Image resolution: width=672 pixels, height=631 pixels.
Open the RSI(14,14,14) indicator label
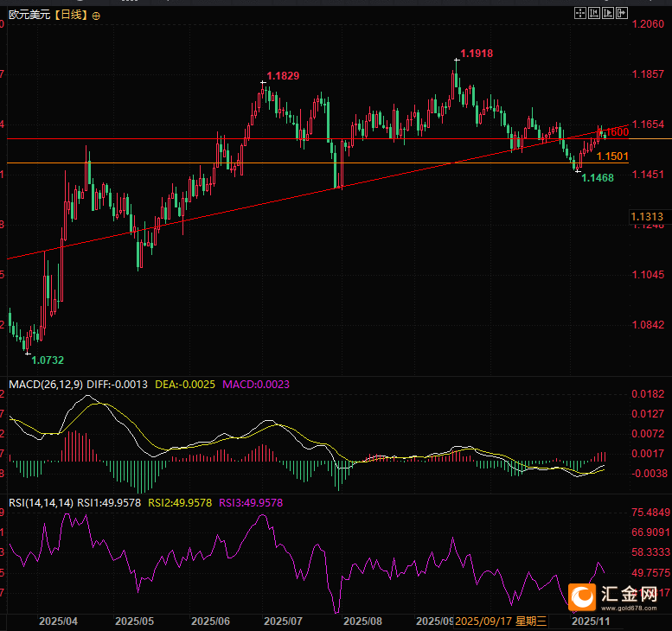tap(39, 501)
